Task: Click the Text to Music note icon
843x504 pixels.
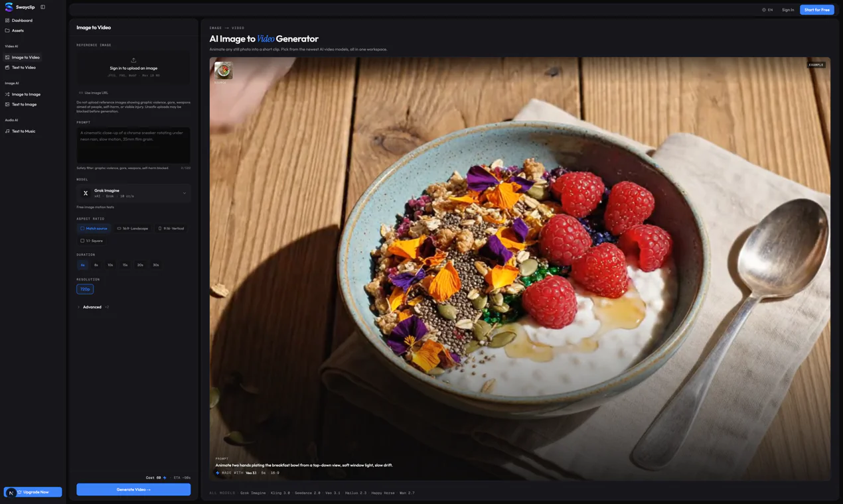Action: coord(7,131)
